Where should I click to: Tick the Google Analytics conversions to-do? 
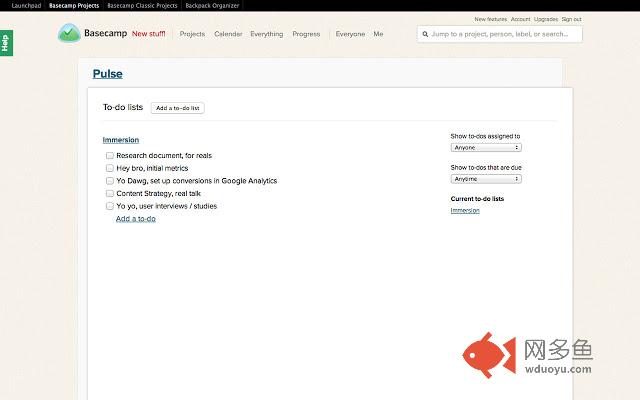109,181
